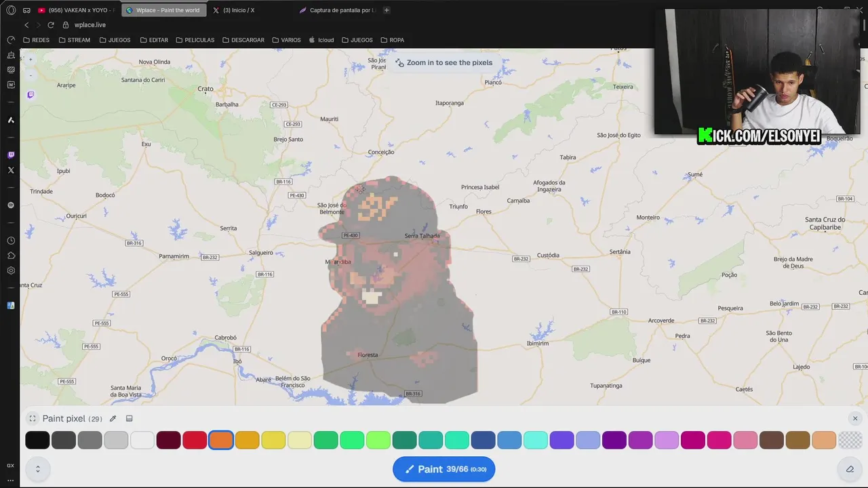Viewport: 868px width, 488px height.
Task: Open browsing history clock icon
Action: pos(11,241)
